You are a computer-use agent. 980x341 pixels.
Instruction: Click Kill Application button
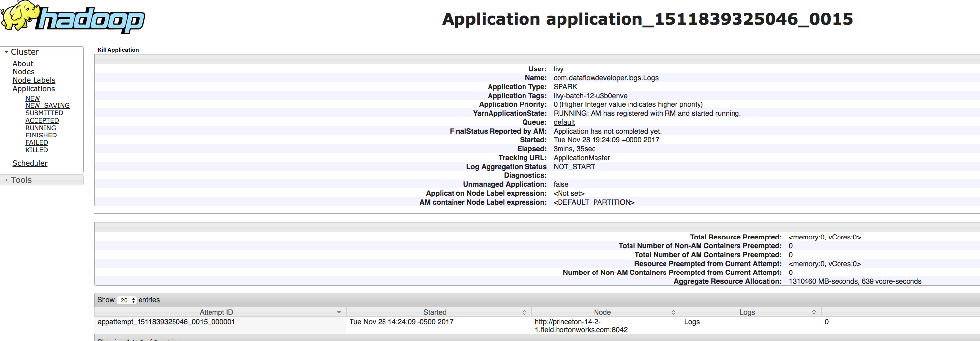[118, 50]
